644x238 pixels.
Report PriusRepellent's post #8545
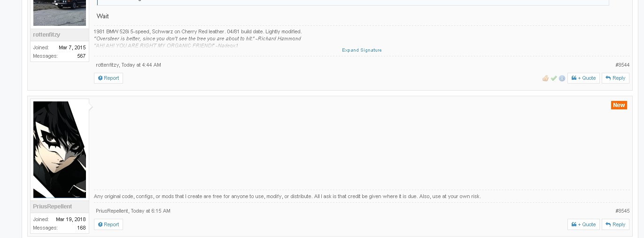(x=109, y=224)
